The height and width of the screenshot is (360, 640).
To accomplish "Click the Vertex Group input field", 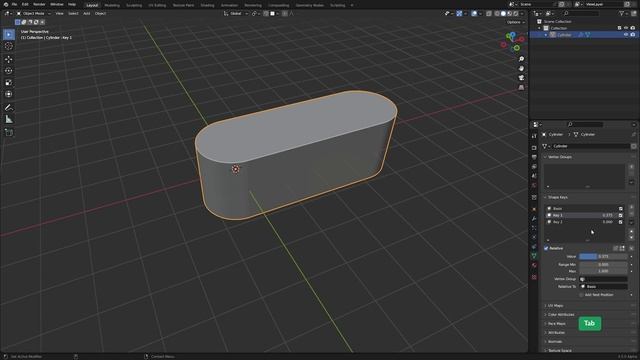I will coord(604,279).
